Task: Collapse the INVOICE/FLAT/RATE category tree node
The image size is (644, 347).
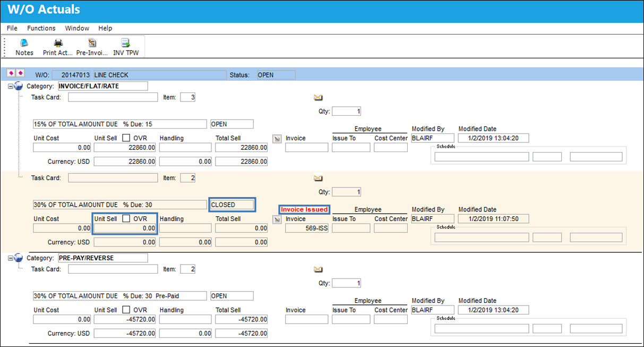Action: click(x=11, y=86)
